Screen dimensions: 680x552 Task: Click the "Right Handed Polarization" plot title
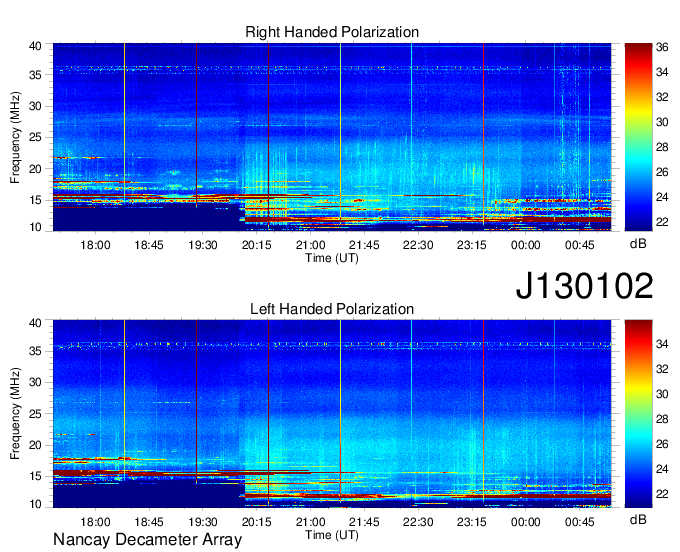point(332,32)
